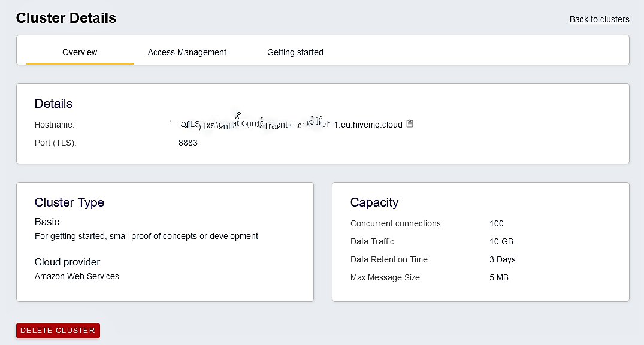The height and width of the screenshot is (345, 644).
Task: Select the Concurrent connections value 100
Action: [x=496, y=223]
